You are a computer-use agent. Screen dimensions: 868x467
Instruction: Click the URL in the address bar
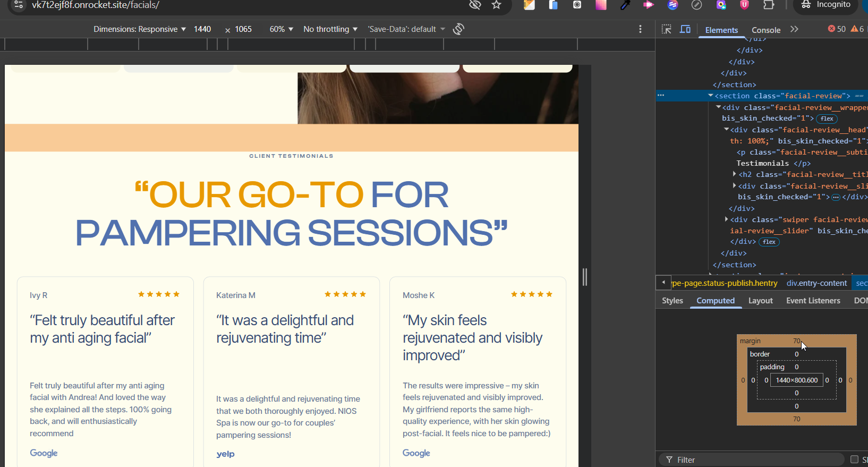click(96, 5)
